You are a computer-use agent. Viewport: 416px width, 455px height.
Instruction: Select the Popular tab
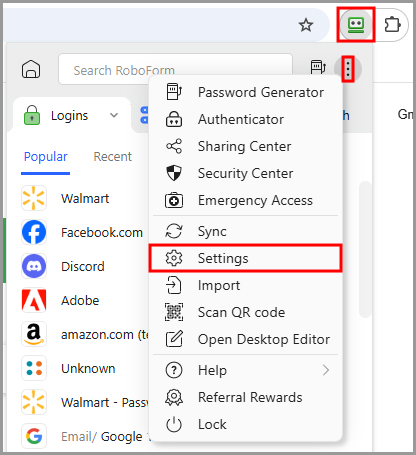(x=46, y=157)
